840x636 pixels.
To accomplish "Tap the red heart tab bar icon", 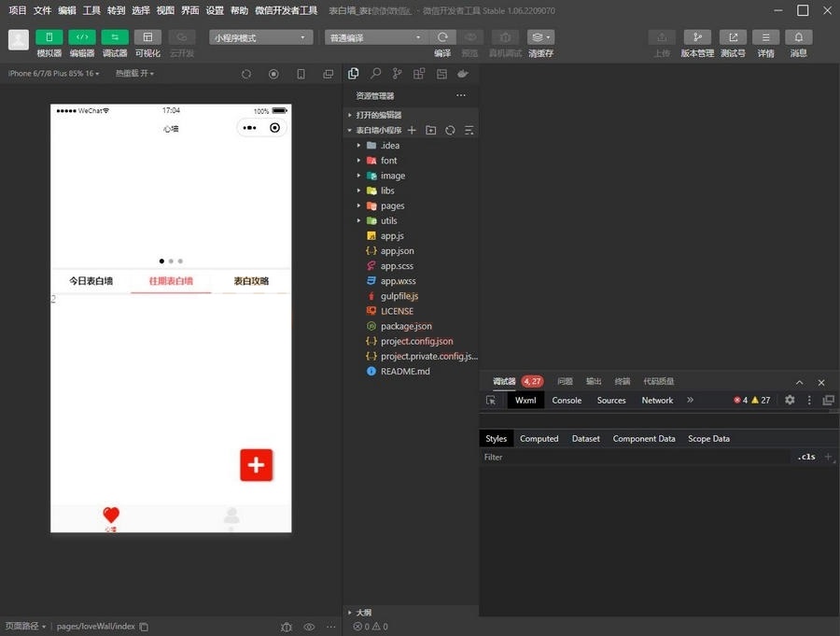I will click(111, 515).
